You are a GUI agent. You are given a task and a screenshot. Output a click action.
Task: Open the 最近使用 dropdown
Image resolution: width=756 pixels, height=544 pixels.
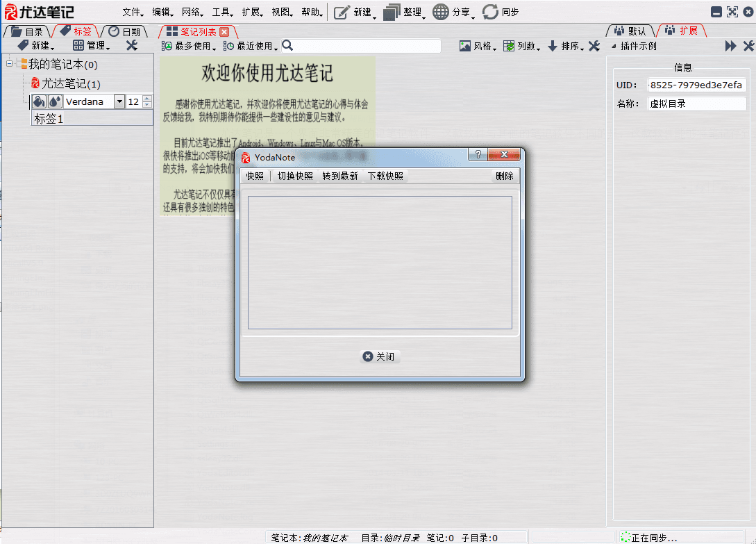pos(250,46)
